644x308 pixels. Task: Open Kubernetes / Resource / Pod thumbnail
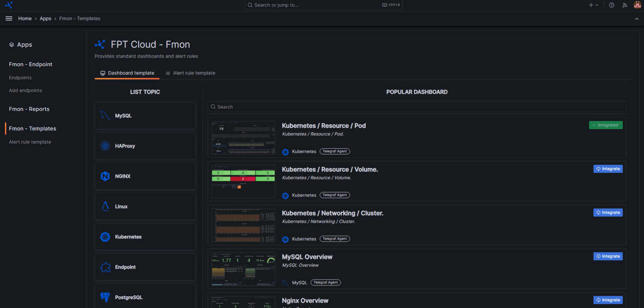click(x=243, y=138)
